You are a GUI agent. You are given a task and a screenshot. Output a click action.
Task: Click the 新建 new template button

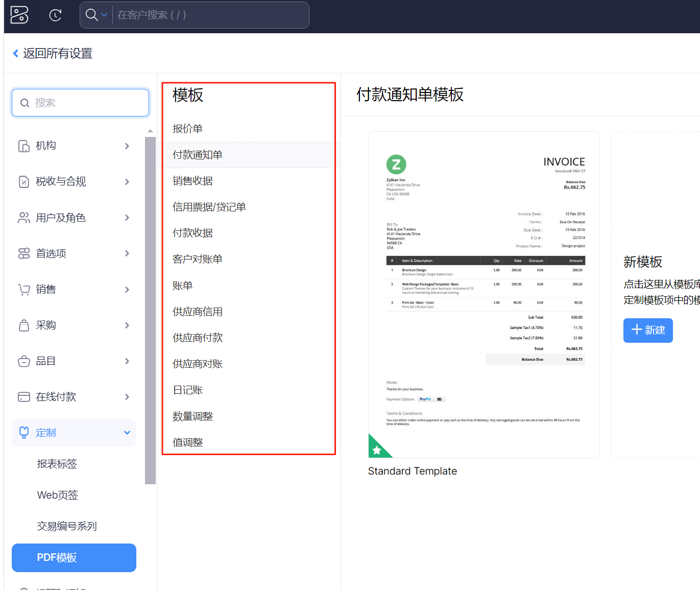pyautogui.click(x=647, y=330)
